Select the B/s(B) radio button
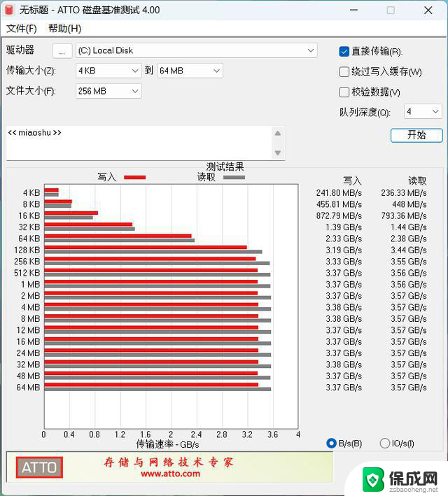This screenshot has width=448, height=496. coord(331,443)
